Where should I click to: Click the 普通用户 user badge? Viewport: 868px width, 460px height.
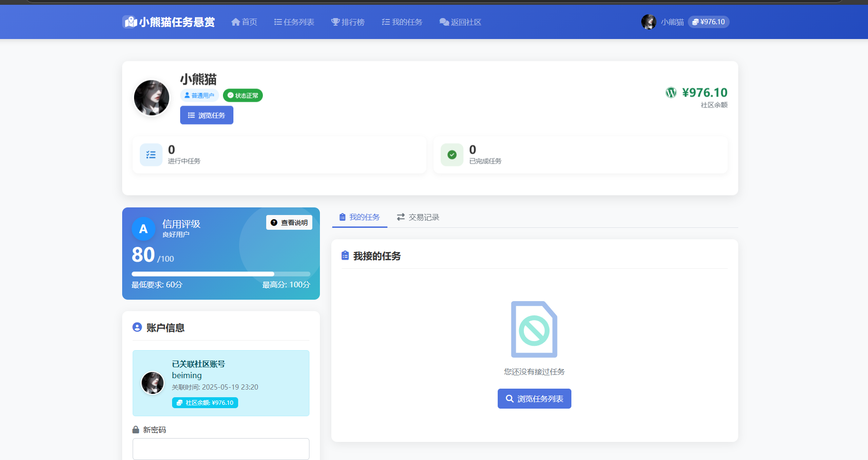[200, 96]
